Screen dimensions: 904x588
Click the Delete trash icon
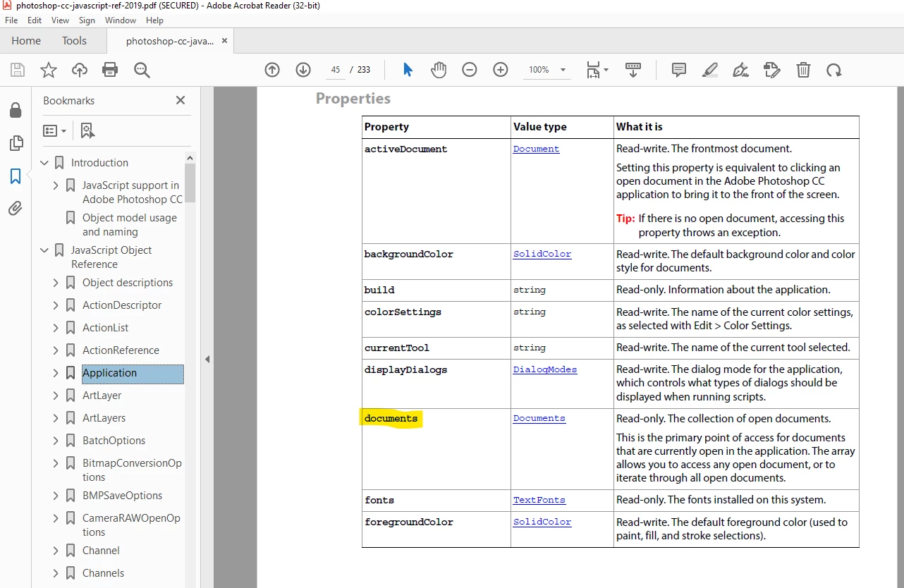803,70
